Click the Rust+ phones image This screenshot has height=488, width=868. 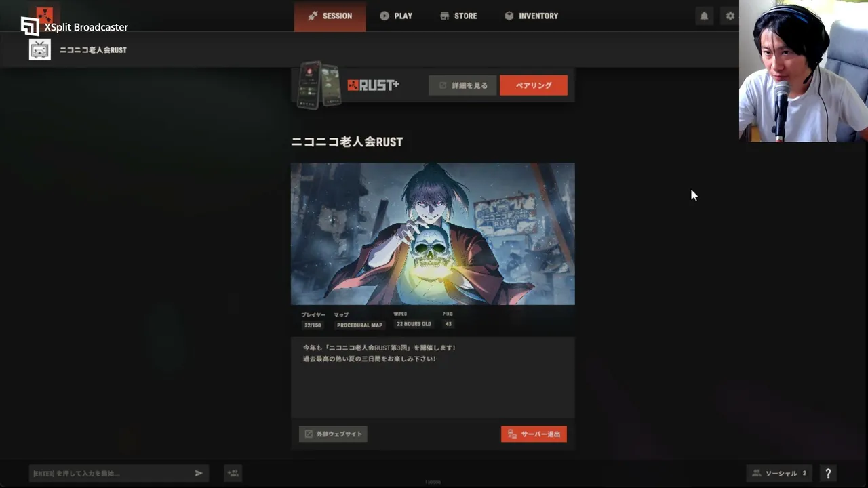[x=319, y=85]
